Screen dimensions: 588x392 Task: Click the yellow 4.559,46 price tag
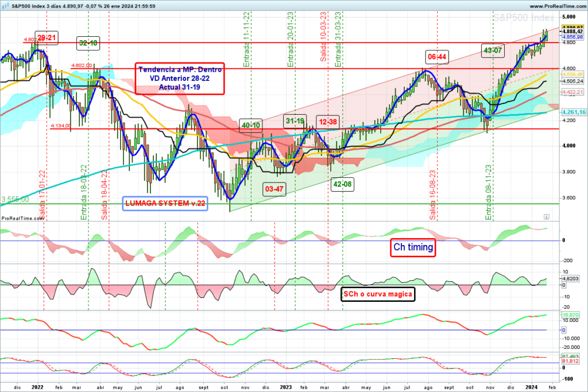pos(572,75)
